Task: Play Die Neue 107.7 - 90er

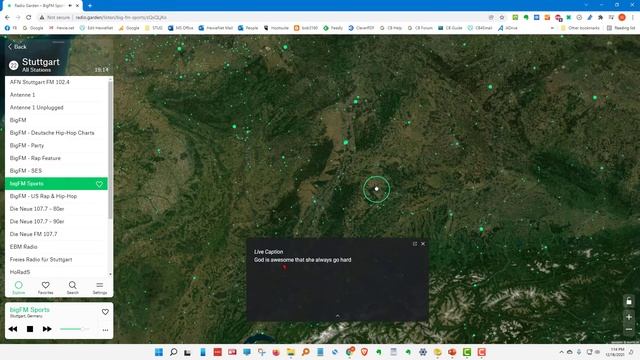Action: click(x=56, y=221)
